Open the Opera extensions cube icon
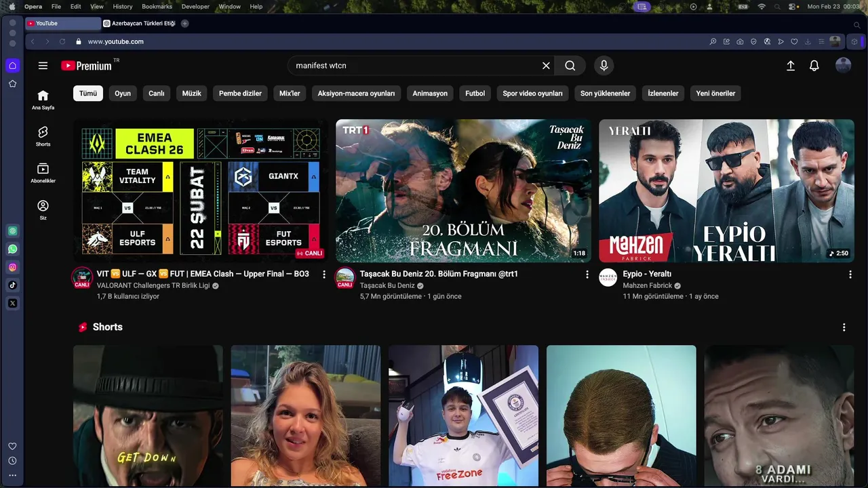Image resolution: width=868 pixels, height=488 pixels. pos(854,41)
